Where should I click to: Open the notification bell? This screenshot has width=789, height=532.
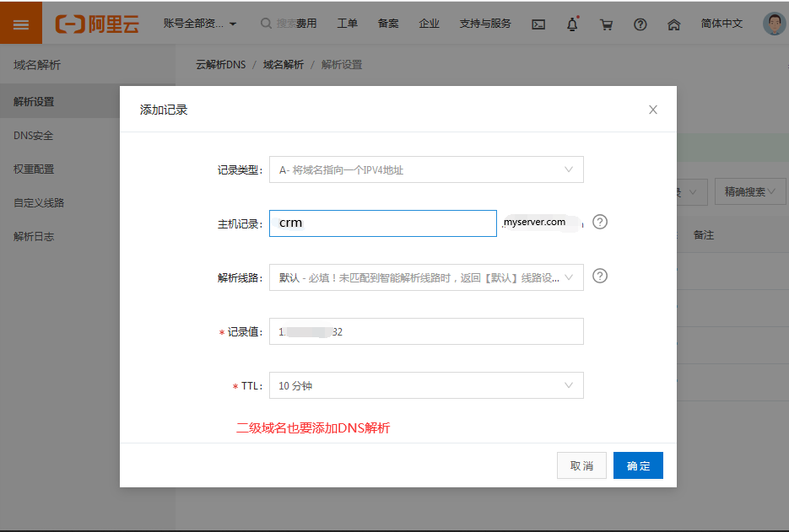coord(572,24)
